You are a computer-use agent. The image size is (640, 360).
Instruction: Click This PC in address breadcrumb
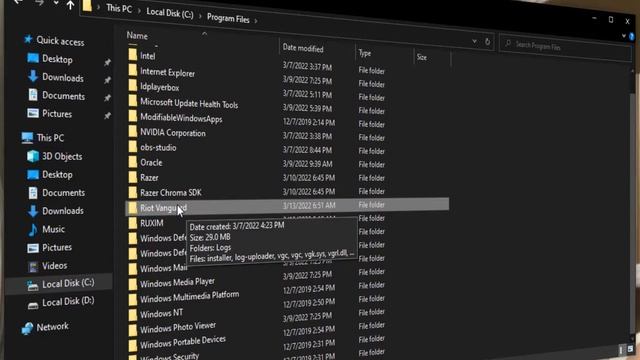pyautogui.click(x=119, y=9)
